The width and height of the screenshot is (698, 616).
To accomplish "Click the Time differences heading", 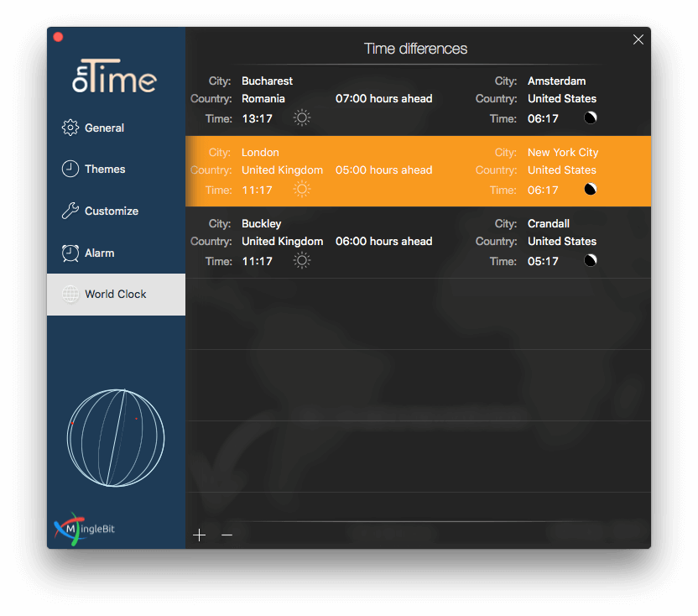I will [x=415, y=49].
